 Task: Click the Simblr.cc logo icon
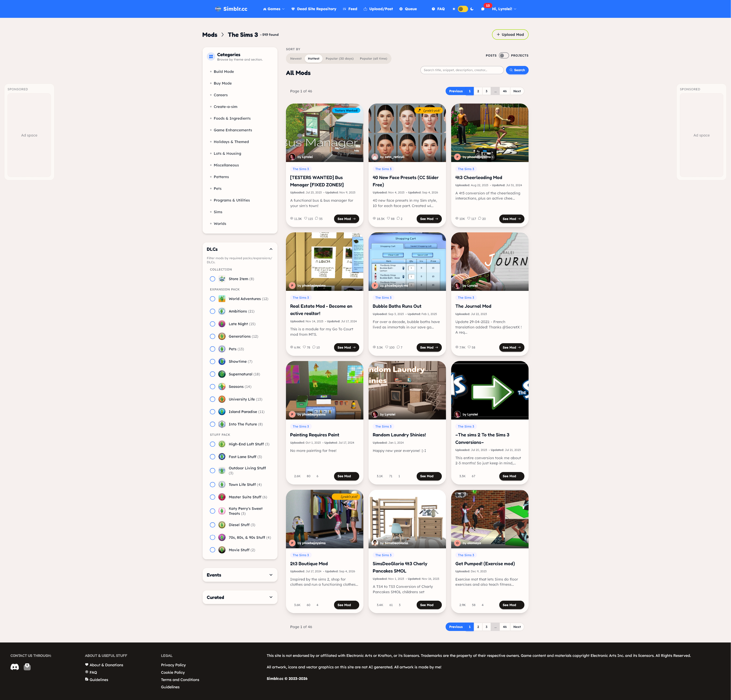click(218, 9)
